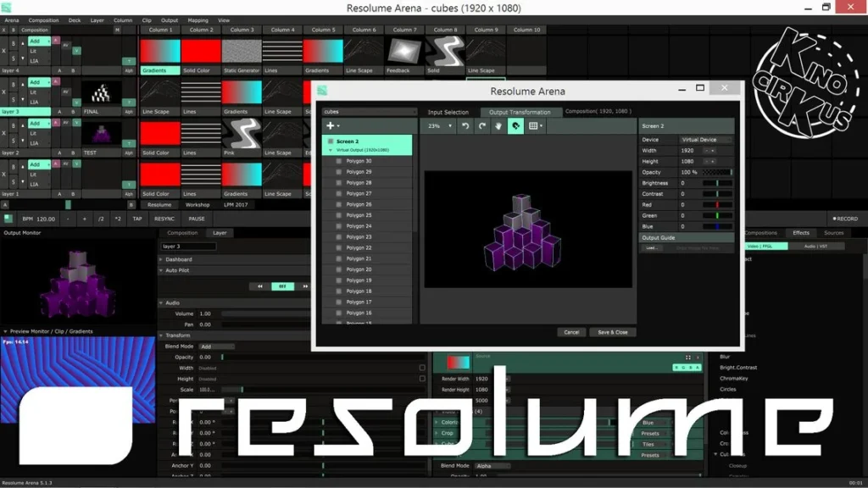Open the 23% zoom level dropdown
Screen dimensions: 868x488
(438, 125)
